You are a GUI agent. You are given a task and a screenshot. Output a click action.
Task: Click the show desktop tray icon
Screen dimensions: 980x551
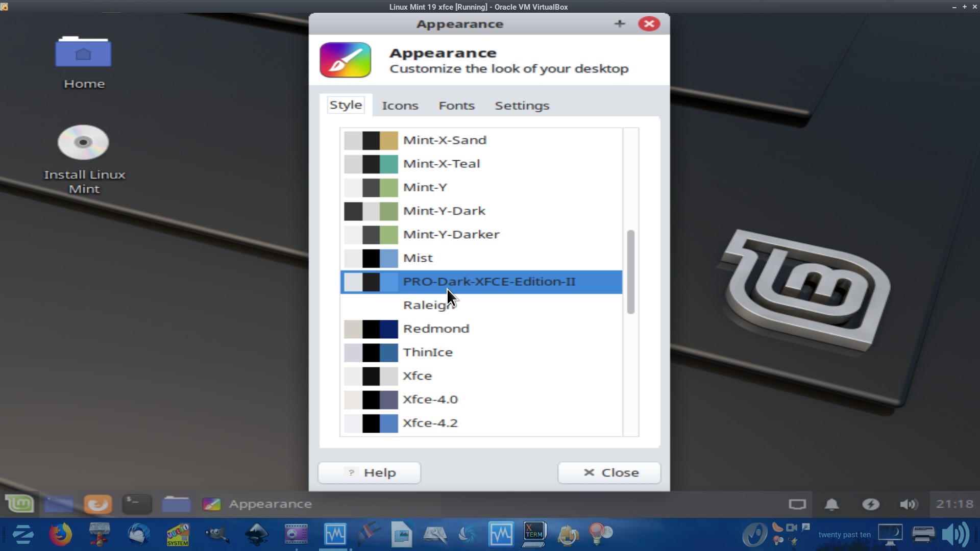(797, 504)
